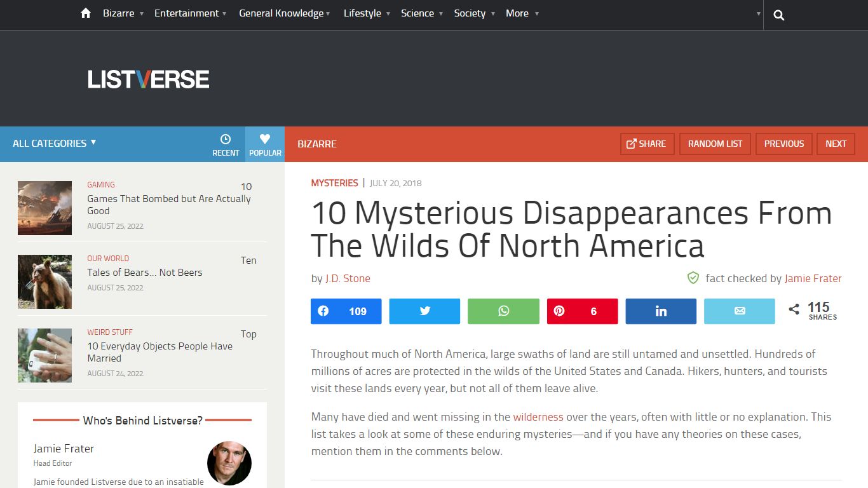The image size is (868, 488).
Task: Open the hand with ring thumbnail
Action: [x=44, y=356]
